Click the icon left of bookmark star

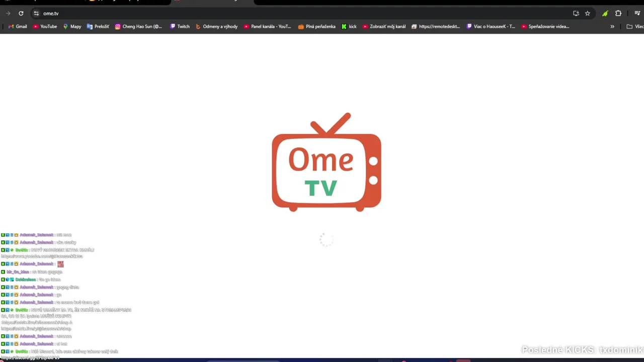pyautogui.click(x=576, y=14)
